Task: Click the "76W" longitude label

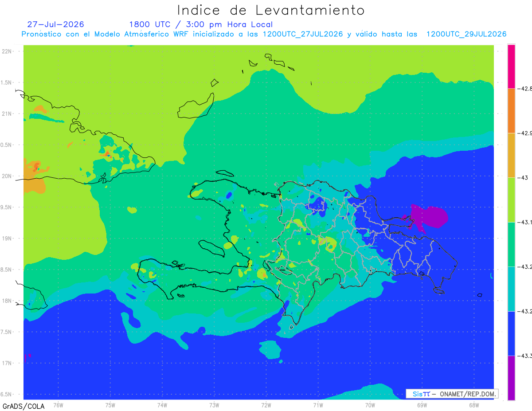Action: click(59, 405)
